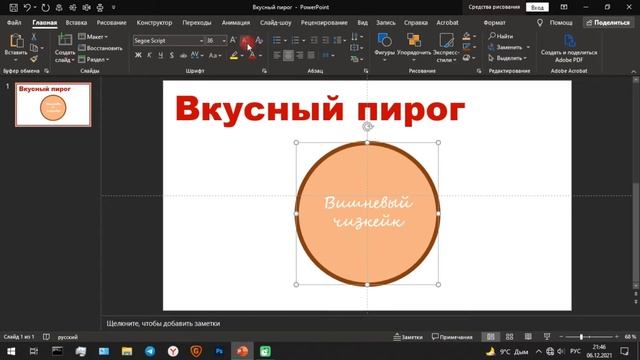Open bullets list dropdown arrow
640x360 pixels.
[x=285, y=40]
